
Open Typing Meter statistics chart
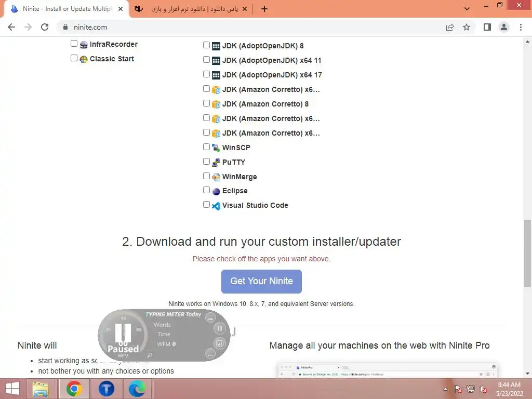click(x=220, y=343)
